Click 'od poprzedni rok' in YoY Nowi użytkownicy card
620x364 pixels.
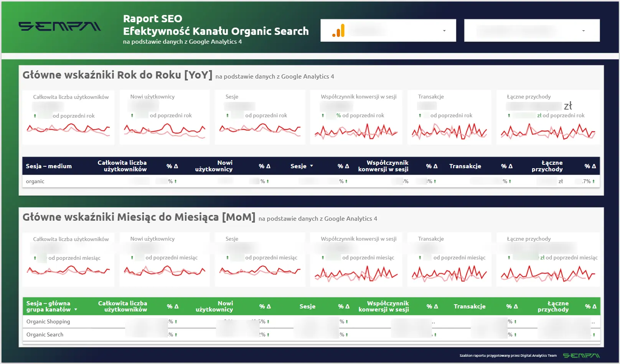pyautogui.click(x=171, y=115)
